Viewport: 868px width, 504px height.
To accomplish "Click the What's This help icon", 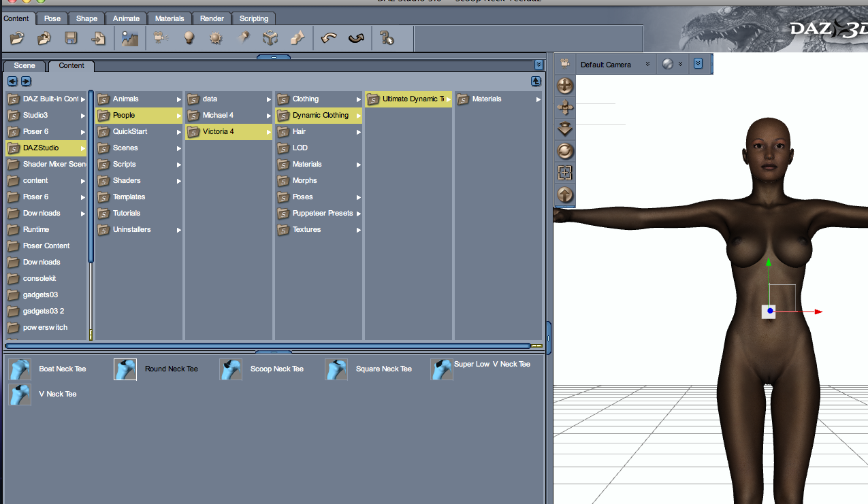I will [x=387, y=39].
